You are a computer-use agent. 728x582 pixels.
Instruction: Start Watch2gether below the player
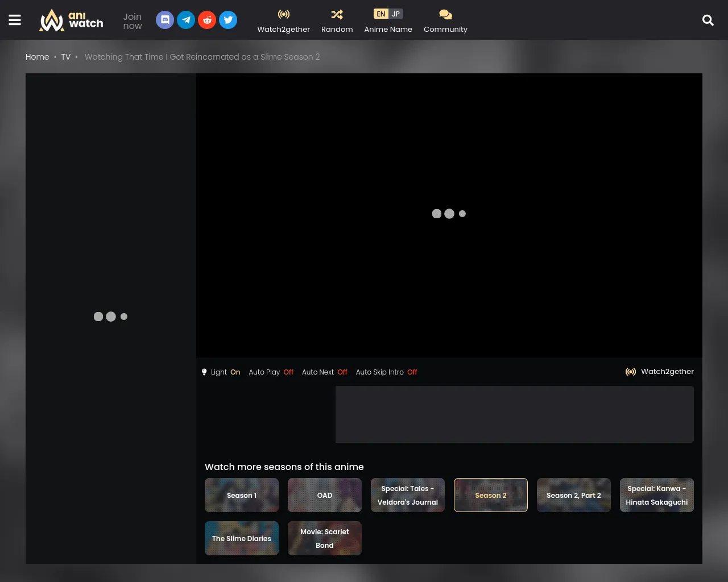pyautogui.click(x=660, y=372)
